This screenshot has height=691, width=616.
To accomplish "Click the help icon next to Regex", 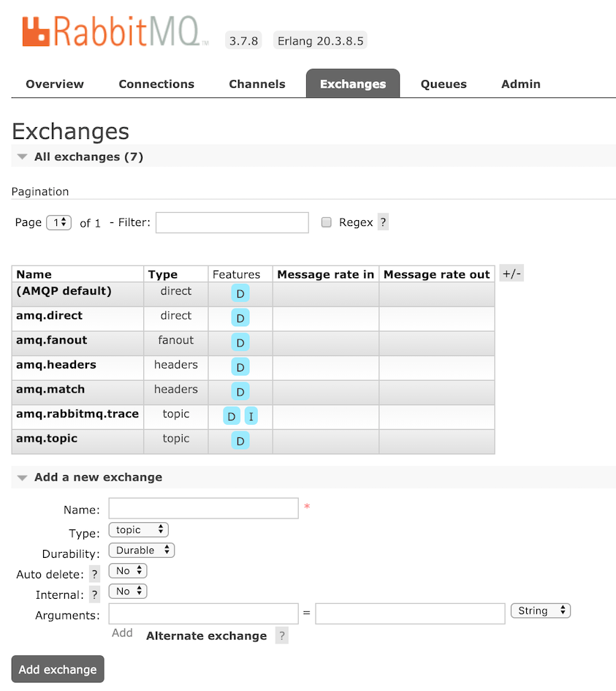I will 383,222.
